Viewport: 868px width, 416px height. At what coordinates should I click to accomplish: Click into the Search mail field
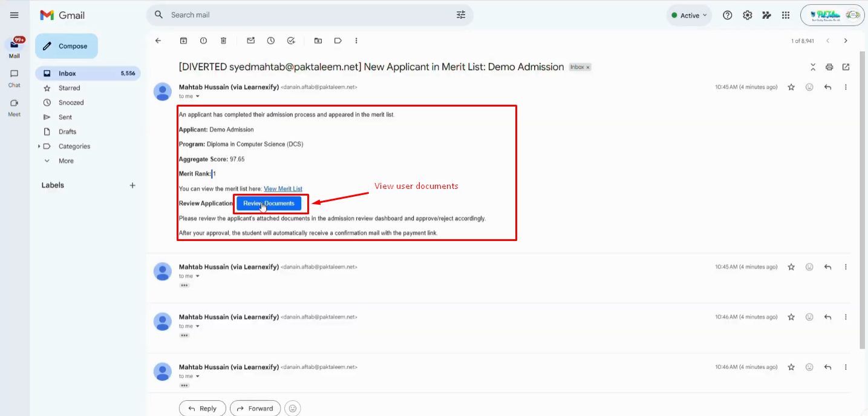coord(308,15)
